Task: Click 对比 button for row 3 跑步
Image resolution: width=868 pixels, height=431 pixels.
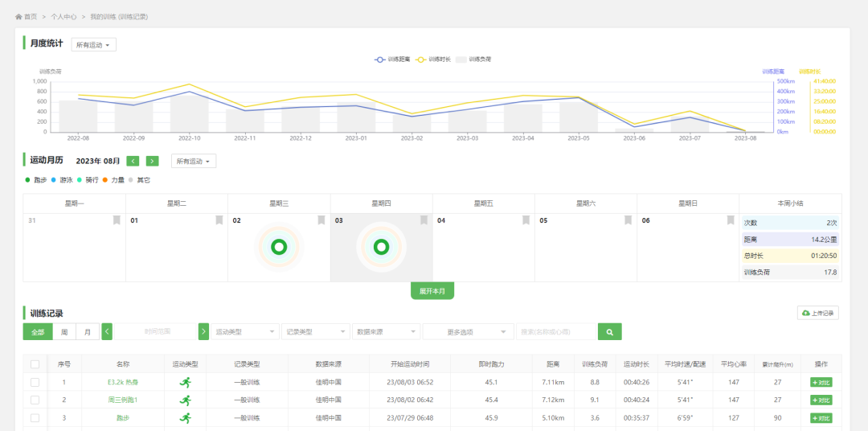Action: coord(821,417)
